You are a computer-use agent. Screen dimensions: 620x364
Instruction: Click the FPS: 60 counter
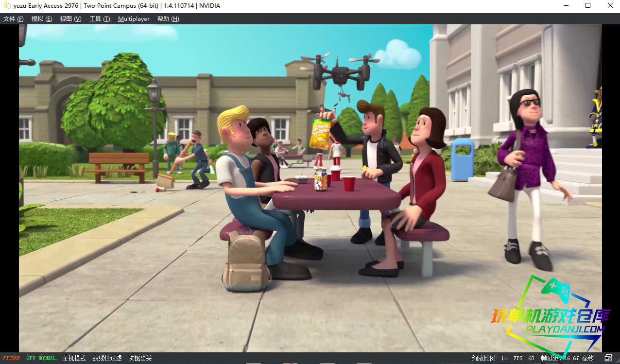click(x=524, y=359)
